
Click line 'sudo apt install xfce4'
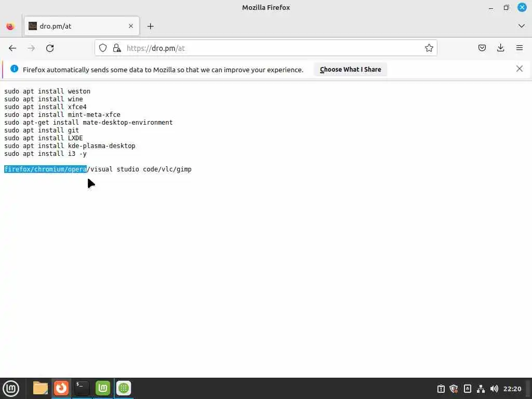pyautogui.click(x=45, y=107)
